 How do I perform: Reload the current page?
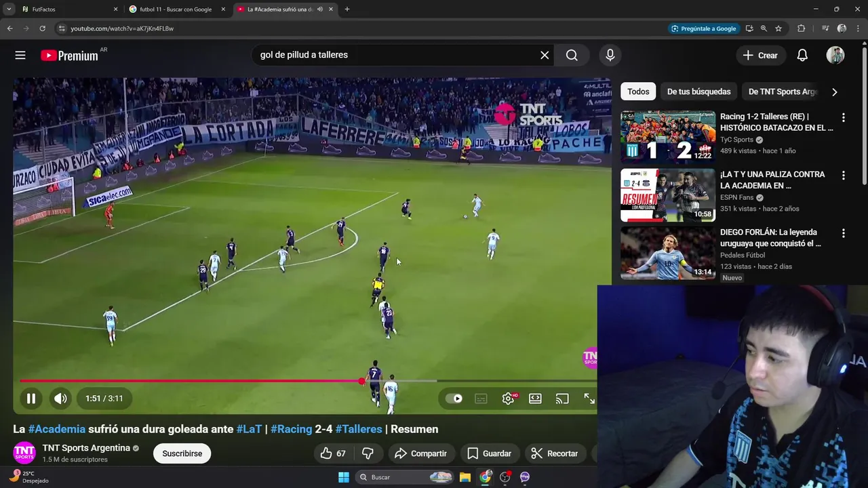click(x=42, y=28)
